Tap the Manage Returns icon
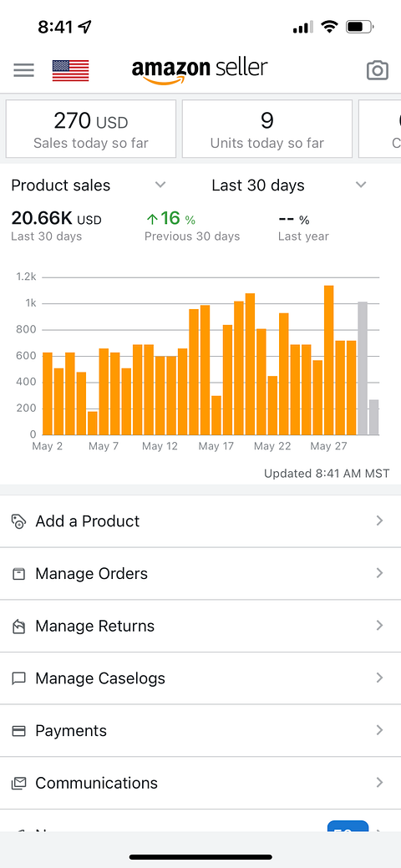 click(19, 626)
